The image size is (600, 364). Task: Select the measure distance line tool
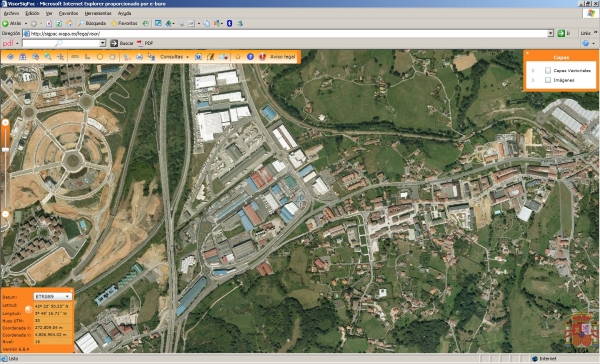point(75,57)
